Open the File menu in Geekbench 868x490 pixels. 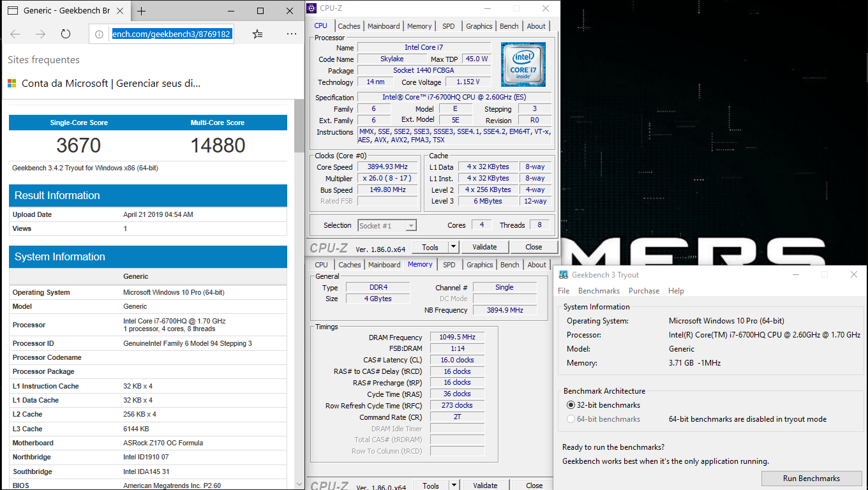pos(564,291)
